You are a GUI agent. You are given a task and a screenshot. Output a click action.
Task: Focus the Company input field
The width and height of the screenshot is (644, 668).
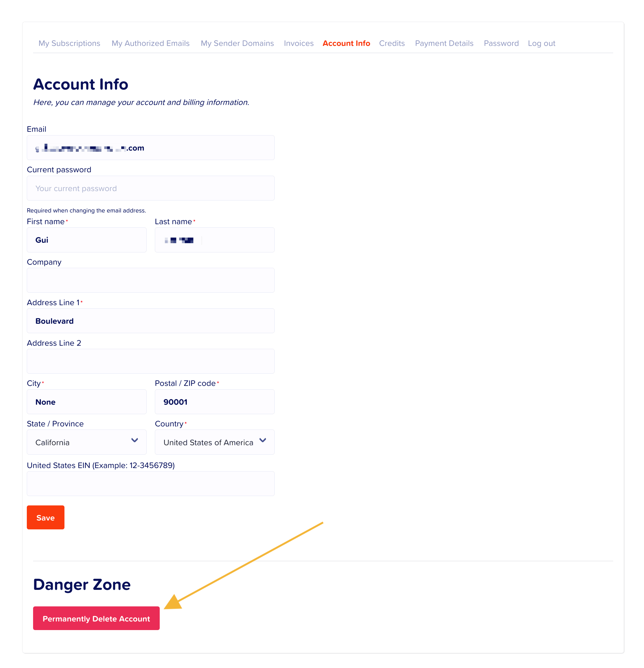151,280
